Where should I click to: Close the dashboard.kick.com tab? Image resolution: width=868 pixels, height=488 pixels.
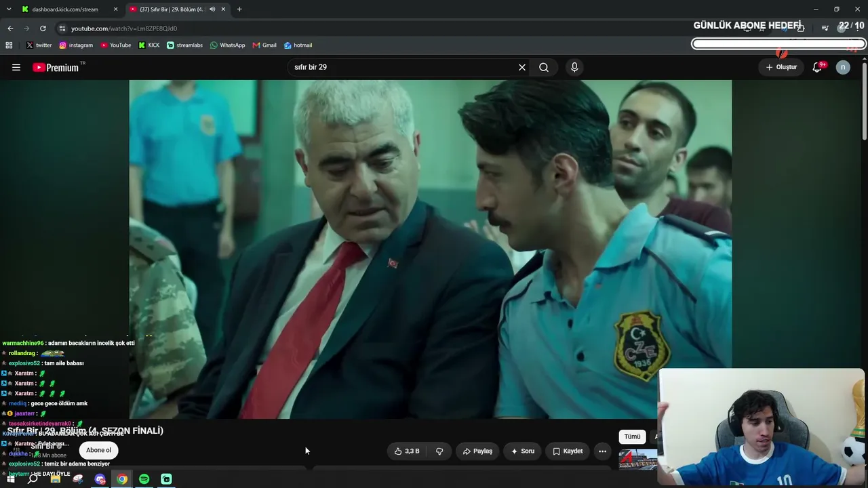point(116,9)
